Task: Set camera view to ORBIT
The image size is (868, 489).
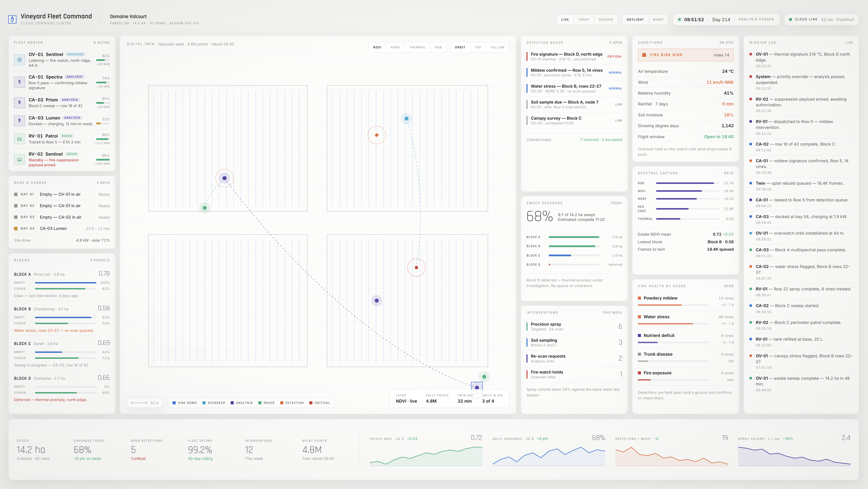Action: point(460,47)
